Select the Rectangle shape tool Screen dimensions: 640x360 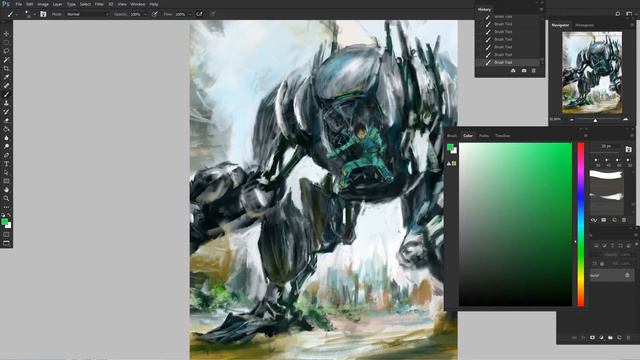click(x=6, y=181)
